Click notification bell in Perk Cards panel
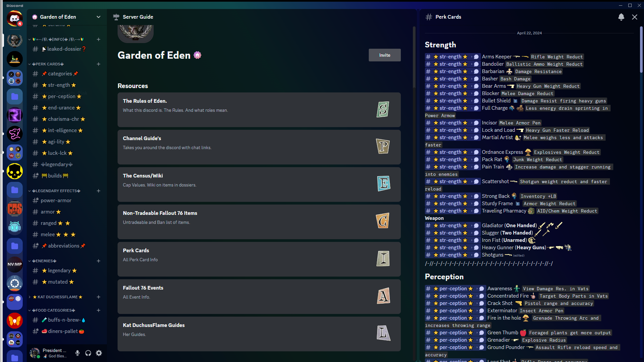Screen dimensions: 644x362 pyautogui.click(x=621, y=17)
